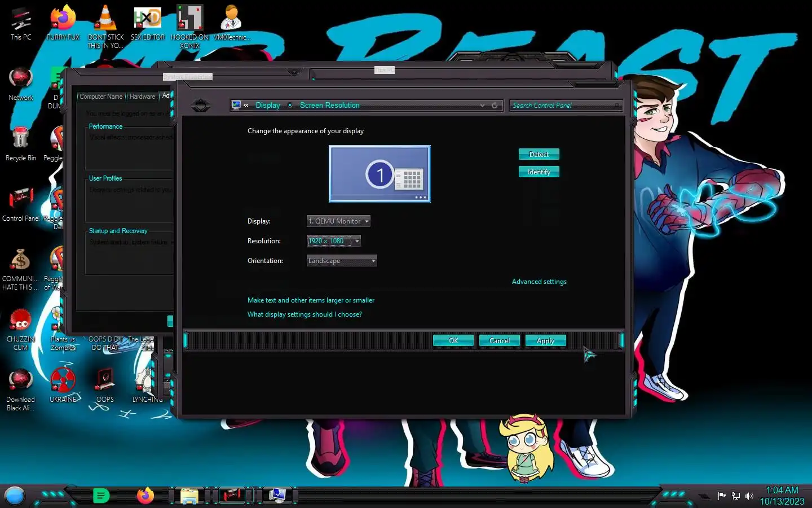Open File Explorer from the taskbar
The width and height of the screenshot is (812, 508).
[189, 496]
